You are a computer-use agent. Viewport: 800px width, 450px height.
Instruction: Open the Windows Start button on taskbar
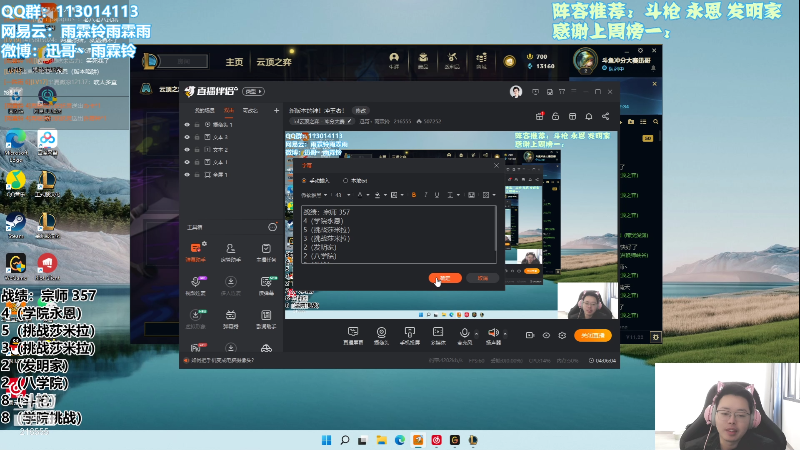coord(327,440)
